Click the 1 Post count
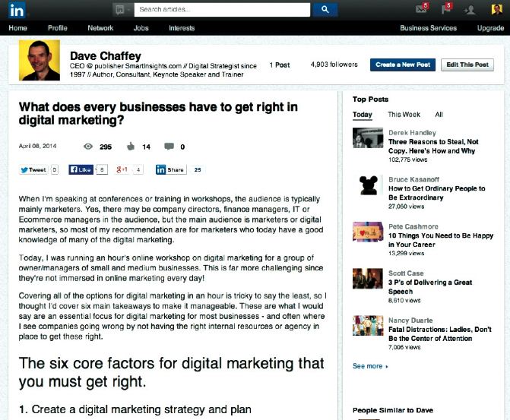The height and width of the screenshot is (420, 510). [x=280, y=65]
